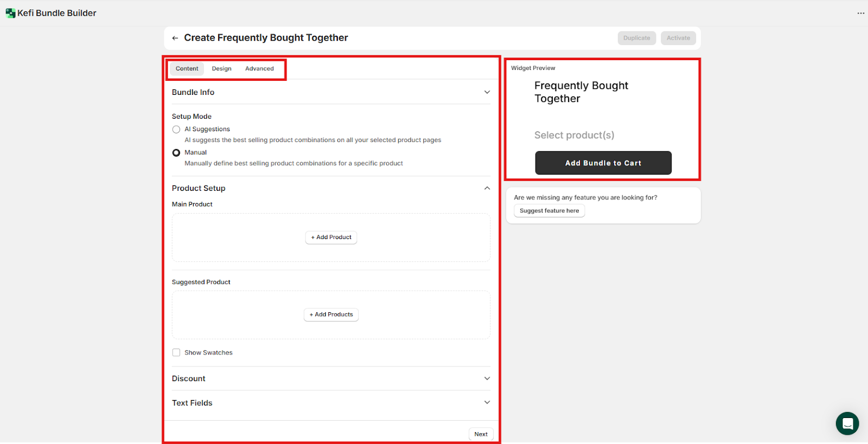The height and width of the screenshot is (444, 868).
Task: Click the Kefi Bundle Builder logo
Action: 10,13
